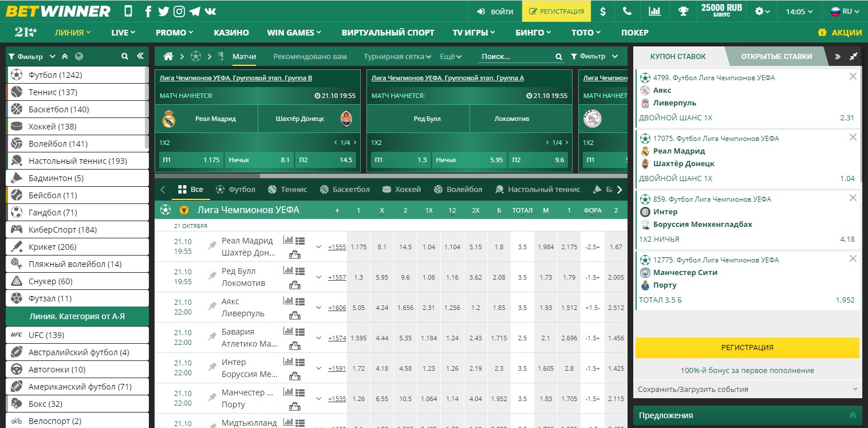Click the home breadcrumb icon
This screenshot has height=428, width=868.
pos(168,56)
